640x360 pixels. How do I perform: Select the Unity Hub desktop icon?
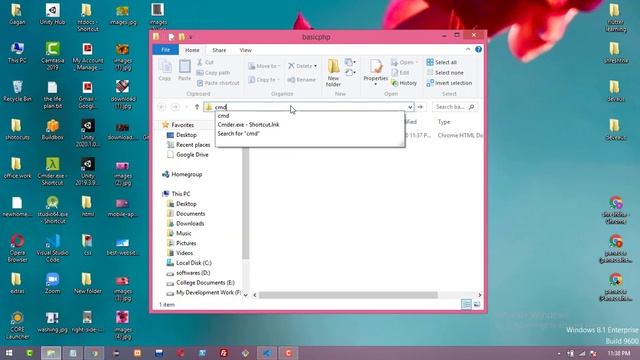point(53,14)
